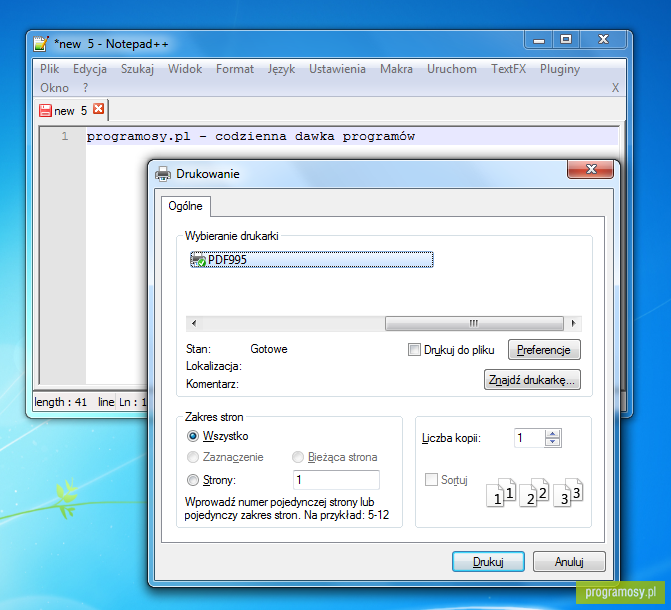
Task: Open the Uruchom menu
Action: point(451,69)
